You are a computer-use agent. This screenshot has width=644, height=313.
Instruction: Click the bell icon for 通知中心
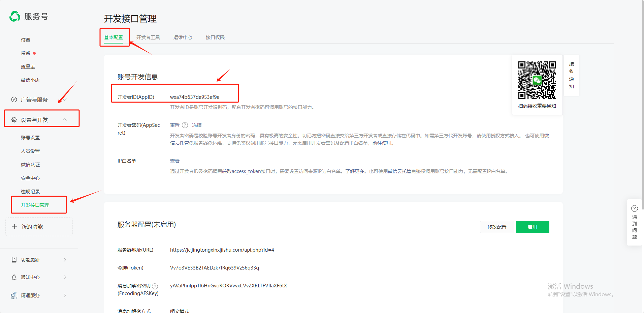pos(14,277)
